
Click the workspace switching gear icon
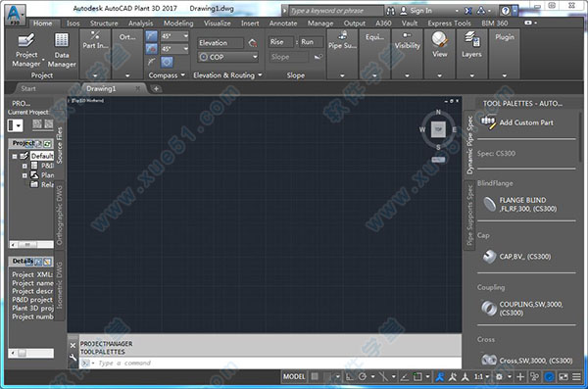click(499, 376)
